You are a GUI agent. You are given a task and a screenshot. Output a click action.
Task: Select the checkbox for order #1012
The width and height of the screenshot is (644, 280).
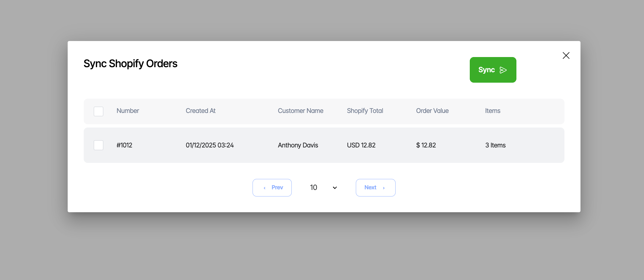(99, 145)
